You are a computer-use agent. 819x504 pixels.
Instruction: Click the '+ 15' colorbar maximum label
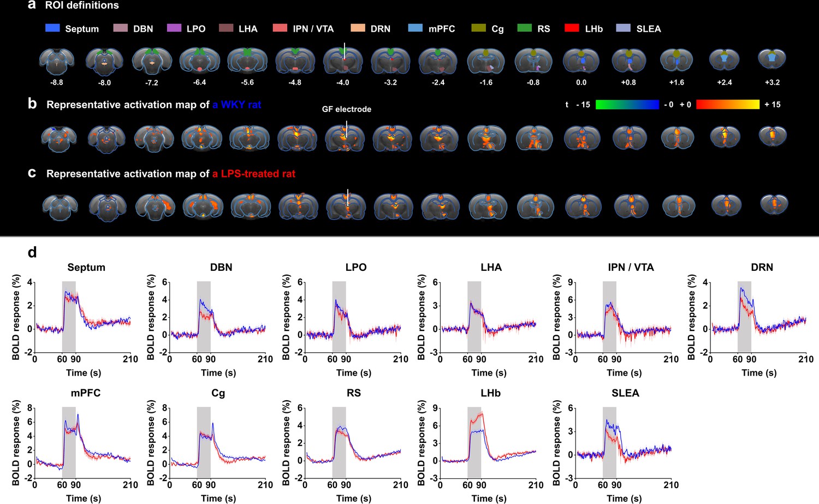click(x=772, y=104)
